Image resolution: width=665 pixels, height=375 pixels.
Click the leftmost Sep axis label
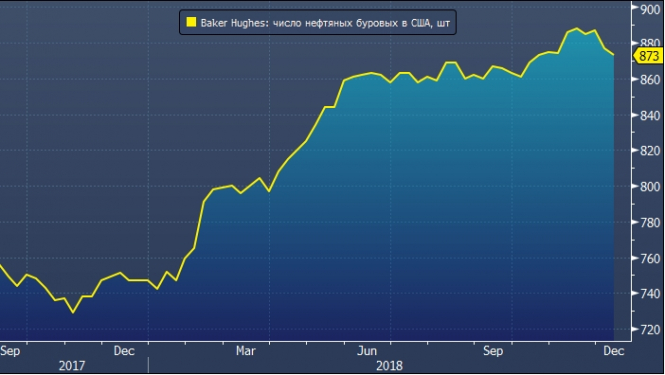pyautogui.click(x=10, y=351)
